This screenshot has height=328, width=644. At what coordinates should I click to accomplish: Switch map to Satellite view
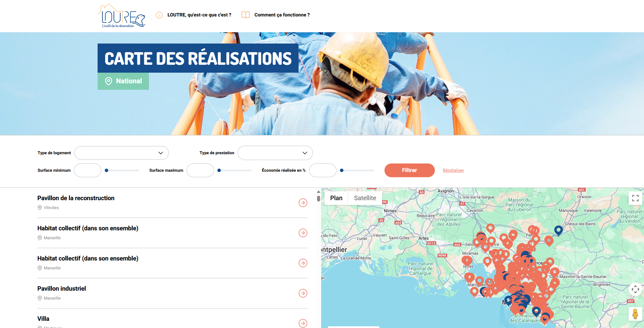click(365, 198)
